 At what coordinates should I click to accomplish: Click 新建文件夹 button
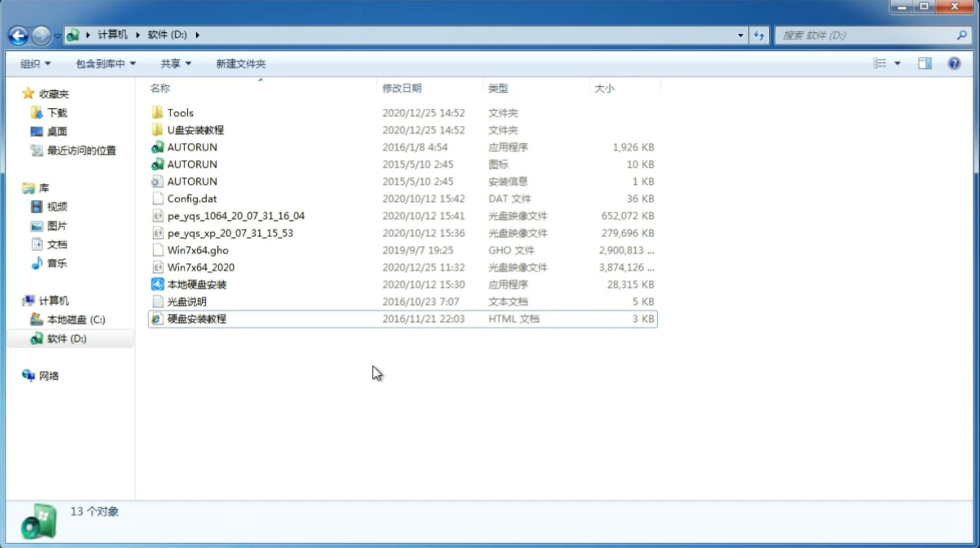[241, 63]
